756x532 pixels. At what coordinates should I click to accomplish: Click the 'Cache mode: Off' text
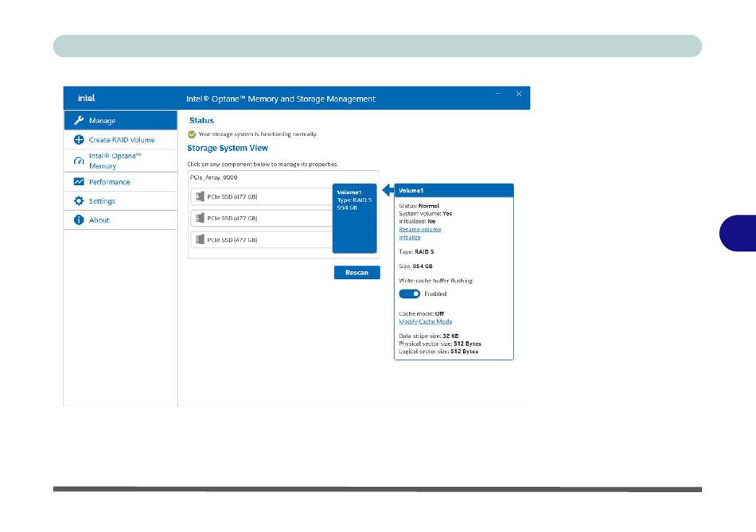[422, 313]
